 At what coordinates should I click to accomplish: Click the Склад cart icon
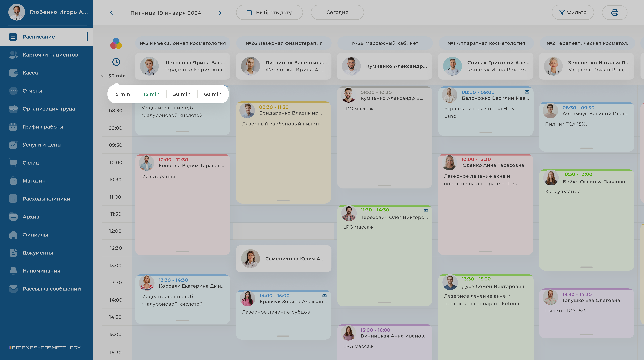point(13,163)
